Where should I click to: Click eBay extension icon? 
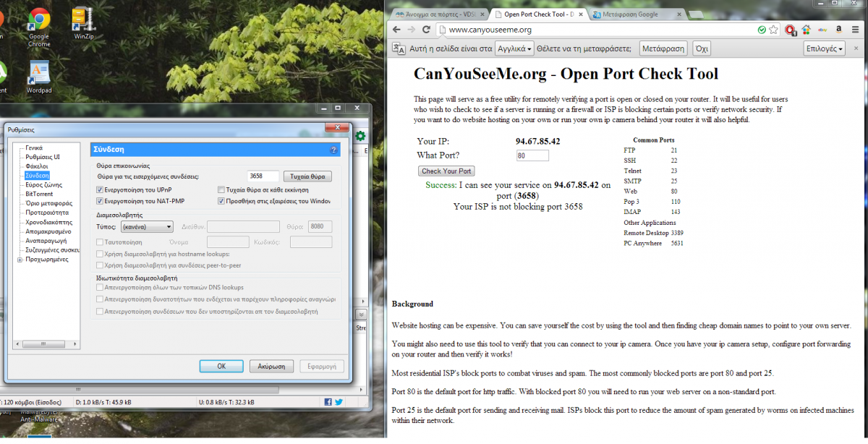(822, 30)
